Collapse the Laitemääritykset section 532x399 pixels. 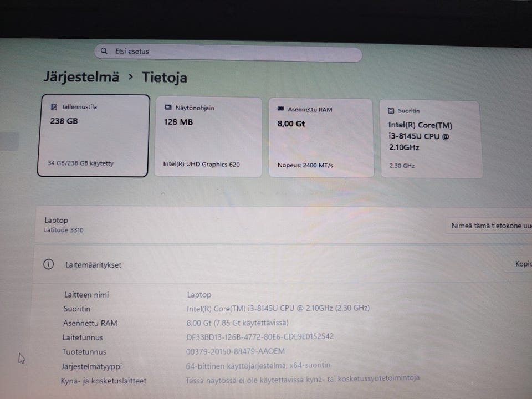[282, 265]
